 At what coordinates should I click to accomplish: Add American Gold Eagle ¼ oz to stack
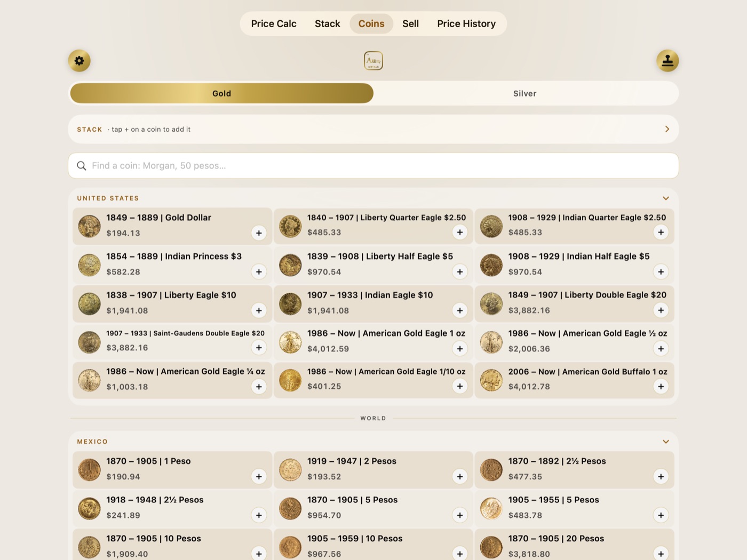[x=259, y=387]
